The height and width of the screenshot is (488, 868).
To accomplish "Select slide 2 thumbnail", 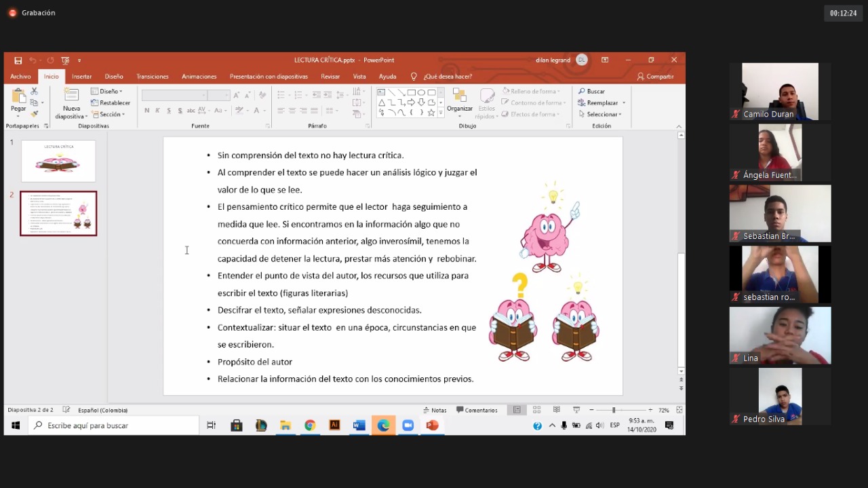I will (58, 213).
